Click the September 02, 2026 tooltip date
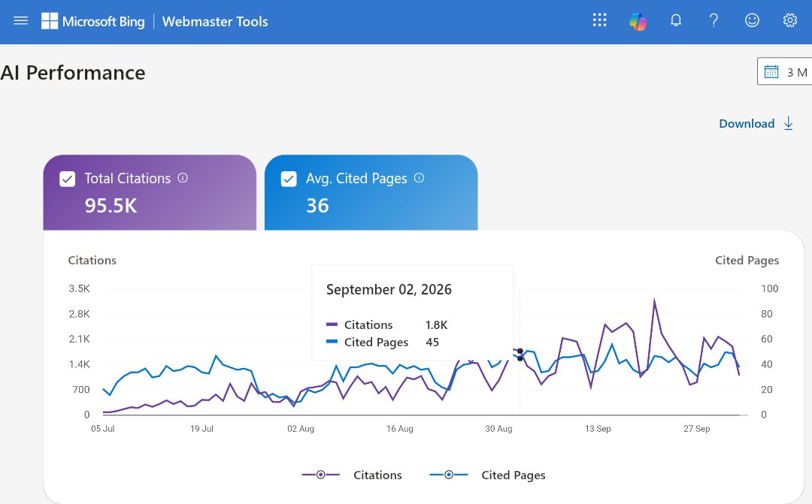The width and height of the screenshot is (812, 504). 389,289
